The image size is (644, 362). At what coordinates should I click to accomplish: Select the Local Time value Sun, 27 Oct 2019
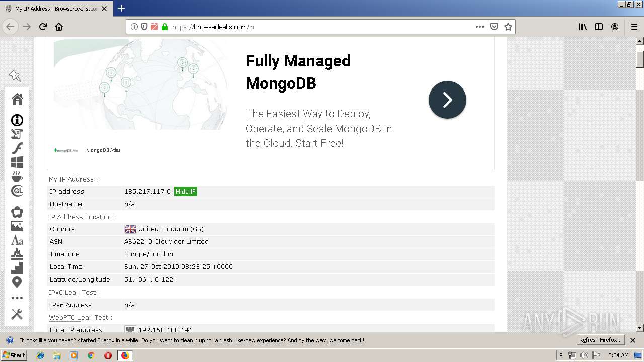(179, 267)
